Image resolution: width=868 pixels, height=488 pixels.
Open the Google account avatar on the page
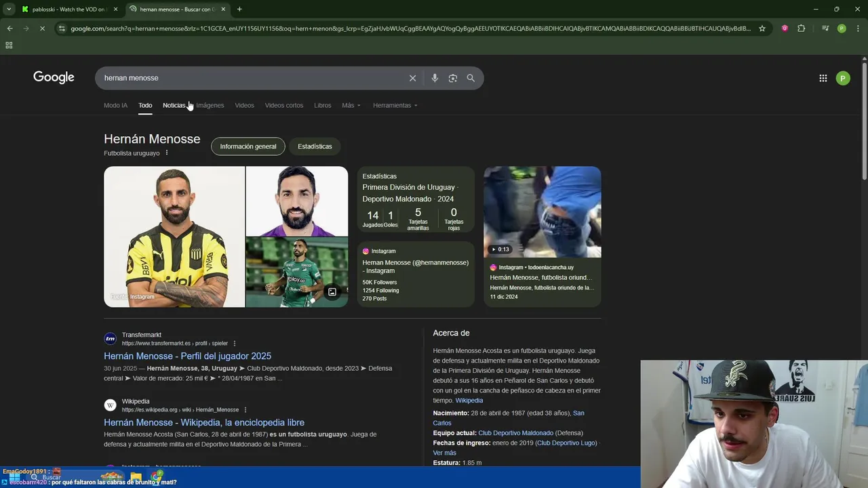(x=843, y=78)
